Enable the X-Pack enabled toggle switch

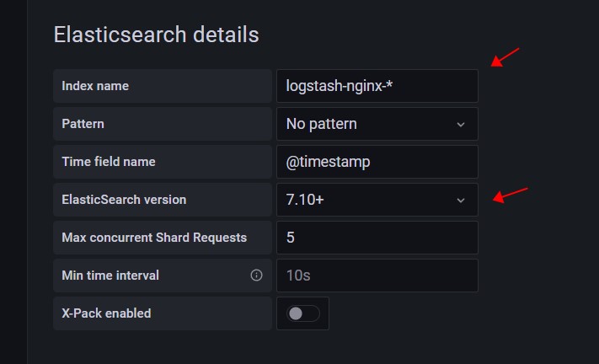point(303,313)
